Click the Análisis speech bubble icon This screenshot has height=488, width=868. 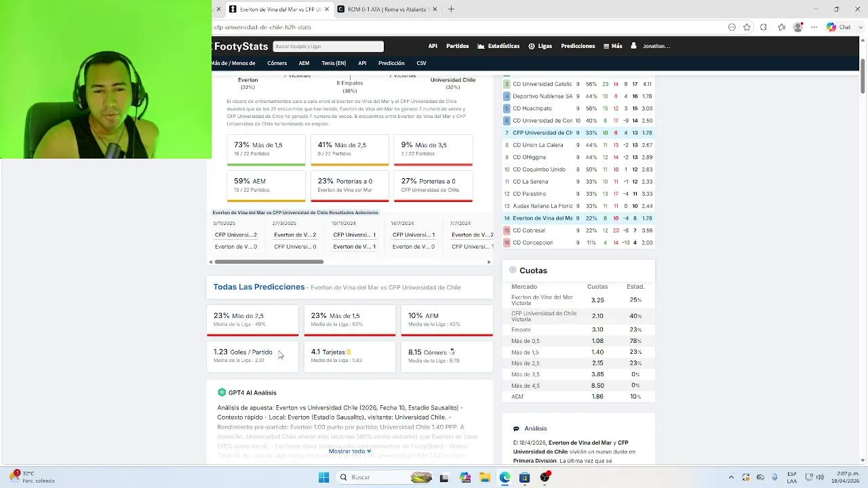click(516, 428)
